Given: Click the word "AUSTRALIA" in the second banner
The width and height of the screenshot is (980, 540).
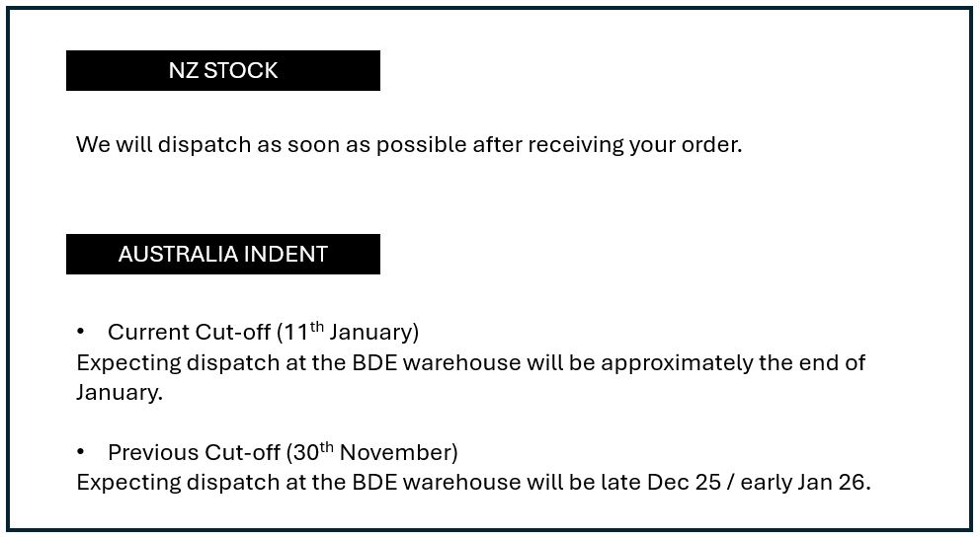Looking at the screenshot, I should tap(176, 255).
